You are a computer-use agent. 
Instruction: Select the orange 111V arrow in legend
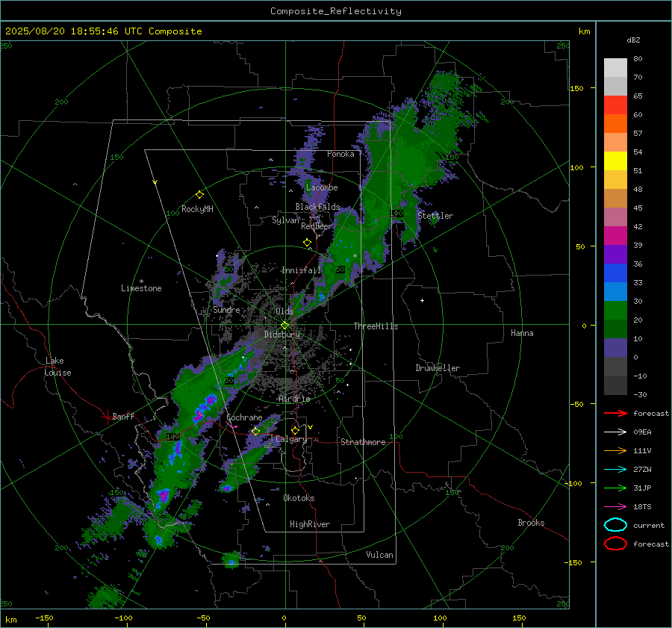[x=615, y=450]
